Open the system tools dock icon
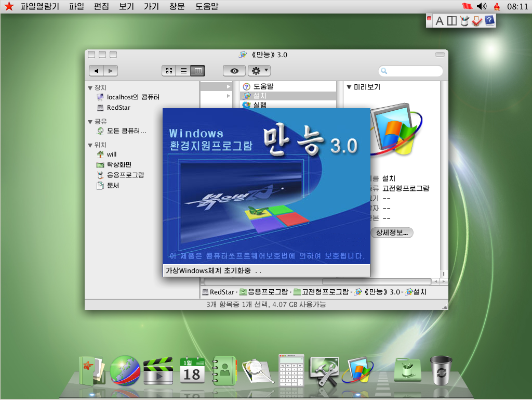 pos(324,370)
